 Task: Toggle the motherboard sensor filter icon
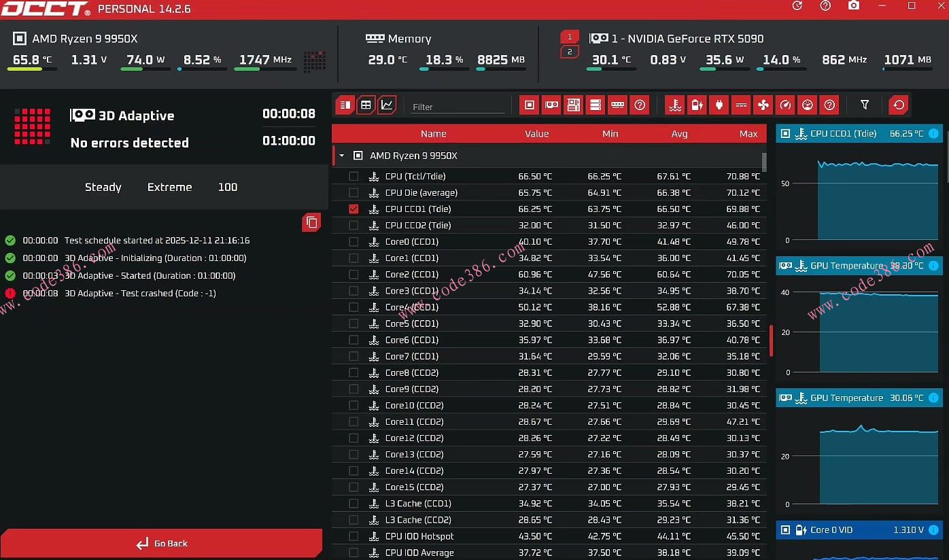[573, 105]
